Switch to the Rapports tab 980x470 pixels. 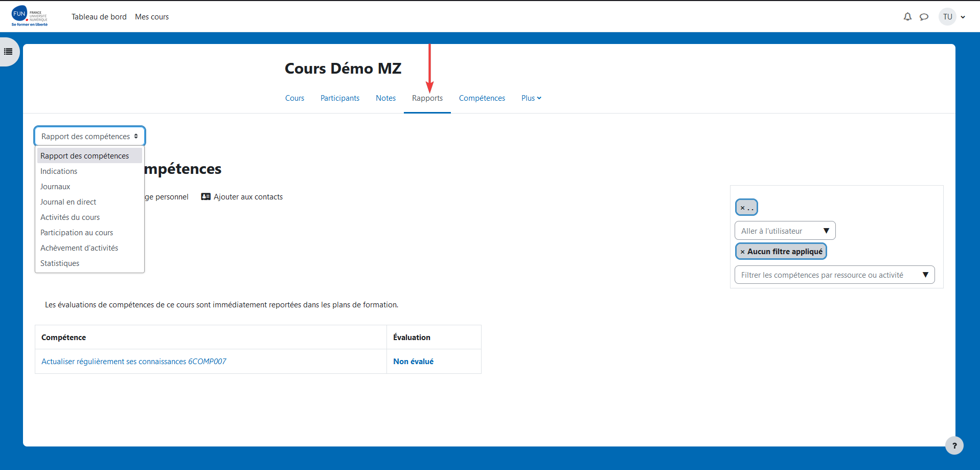427,98
